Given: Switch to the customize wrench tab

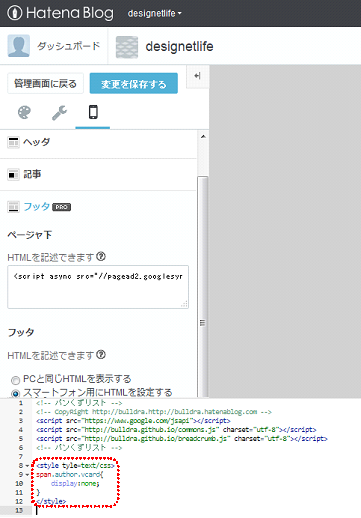Looking at the screenshot, I should point(59,113).
